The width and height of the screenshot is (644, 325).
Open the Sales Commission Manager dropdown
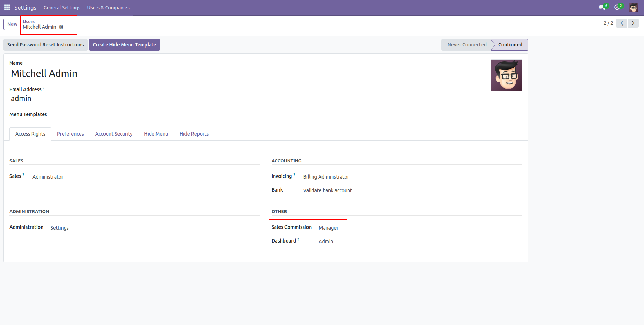pyautogui.click(x=328, y=228)
